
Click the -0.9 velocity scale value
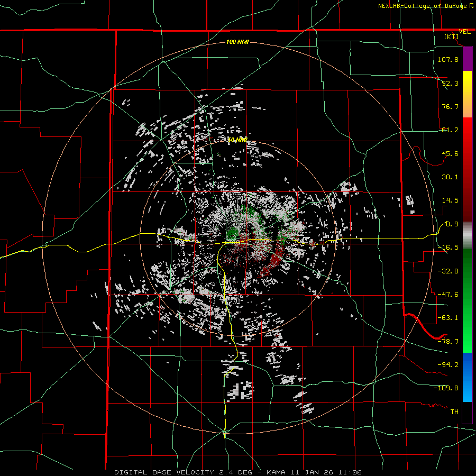451,224
